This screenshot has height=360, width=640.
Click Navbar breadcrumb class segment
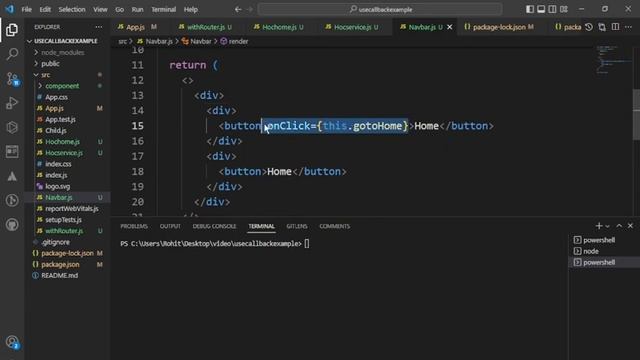point(197,41)
